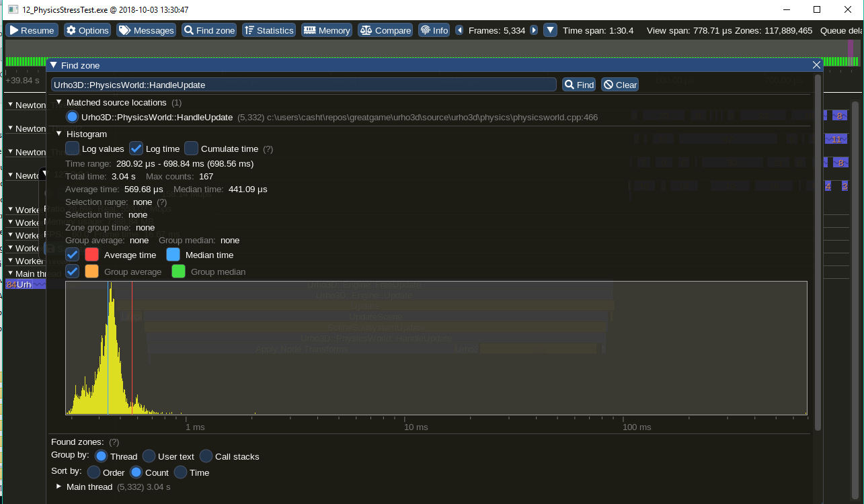Group found zones by User text
The height and width of the screenshot is (504, 864).
[x=149, y=456]
